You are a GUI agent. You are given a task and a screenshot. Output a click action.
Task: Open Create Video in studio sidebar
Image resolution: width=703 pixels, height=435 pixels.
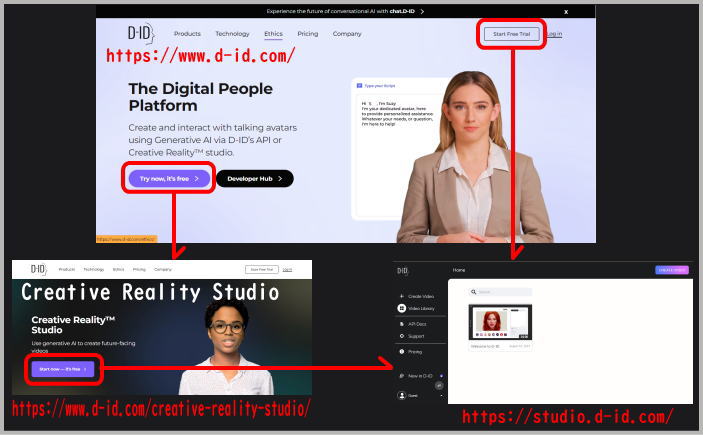tap(420, 296)
